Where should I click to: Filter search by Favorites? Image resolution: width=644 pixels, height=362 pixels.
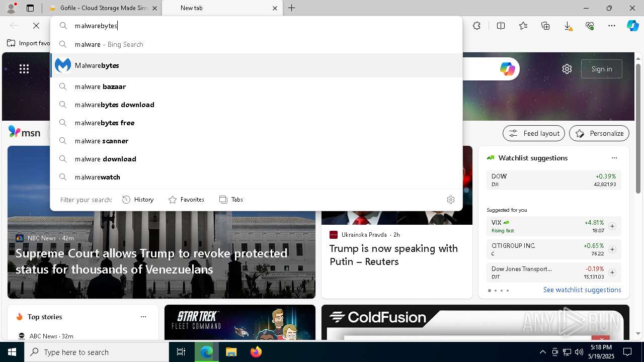coord(186,200)
